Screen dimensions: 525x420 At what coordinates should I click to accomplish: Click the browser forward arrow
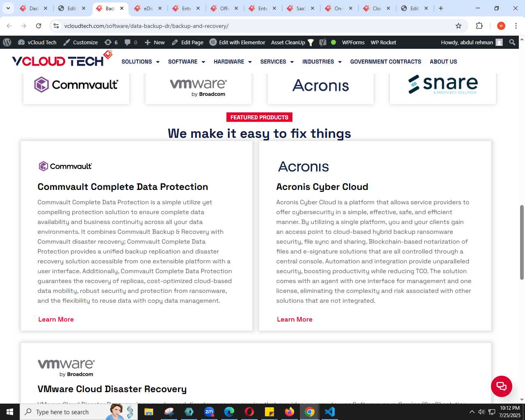click(x=24, y=26)
